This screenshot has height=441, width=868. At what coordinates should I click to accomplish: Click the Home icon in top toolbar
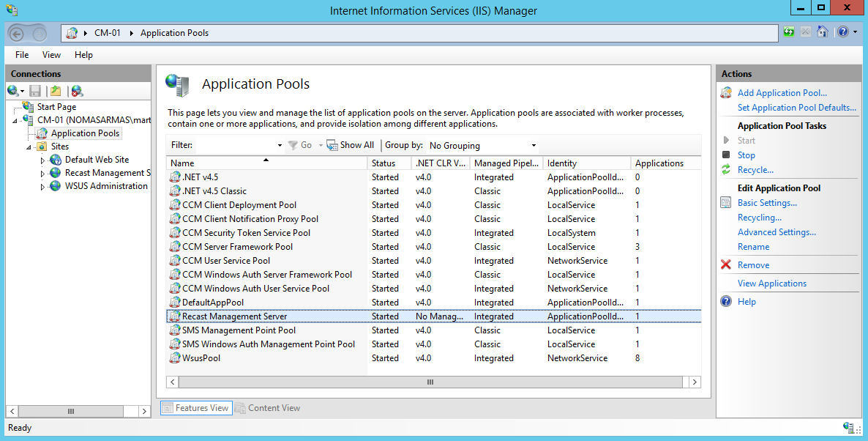[822, 32]
